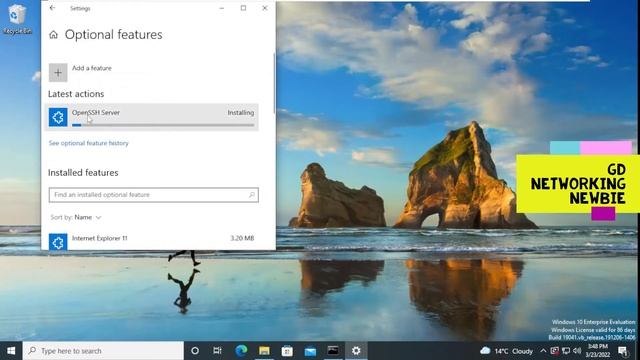Open the weather widget showing 14°C Cloudy
The height and width of the screenshot is (360, 640).
tap(507, 351)
